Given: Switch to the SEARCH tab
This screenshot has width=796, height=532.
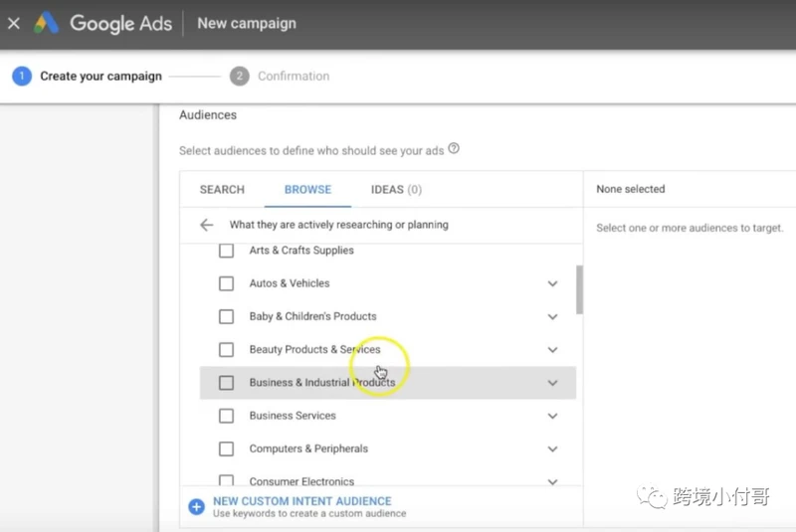Looking at the screenshot, I should 222,190.
